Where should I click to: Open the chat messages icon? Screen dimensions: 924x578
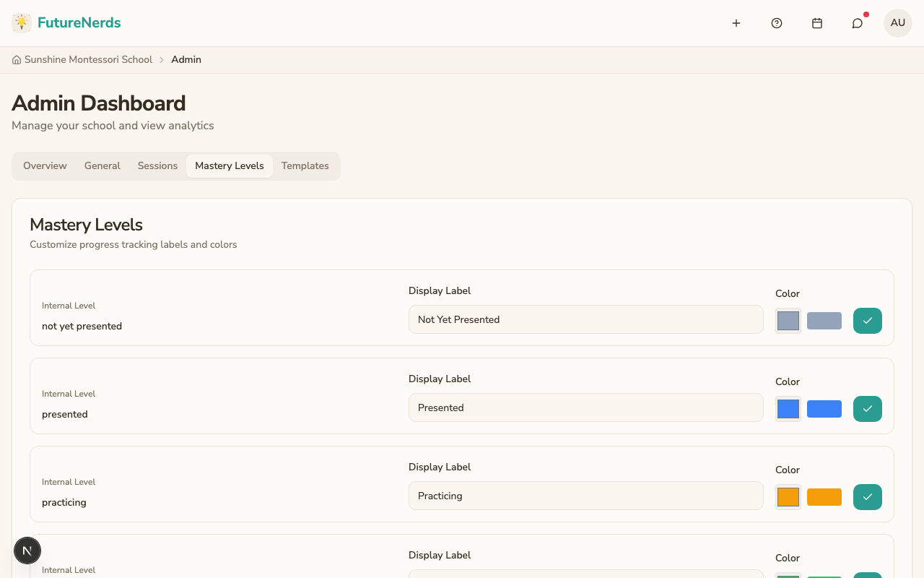(x=858, y=23)
